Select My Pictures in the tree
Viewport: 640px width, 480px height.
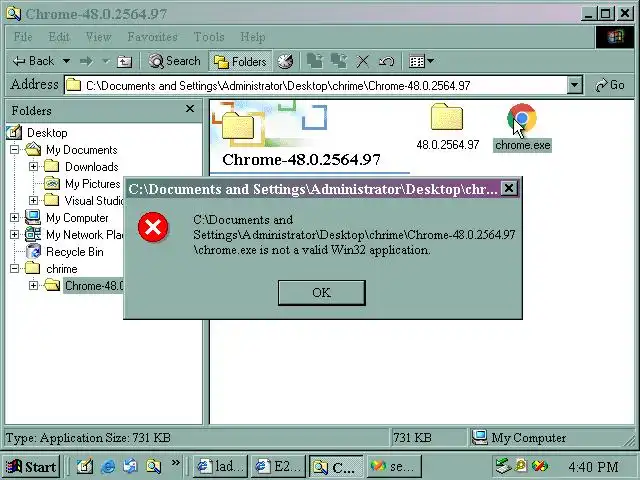[x=93, y=184]
